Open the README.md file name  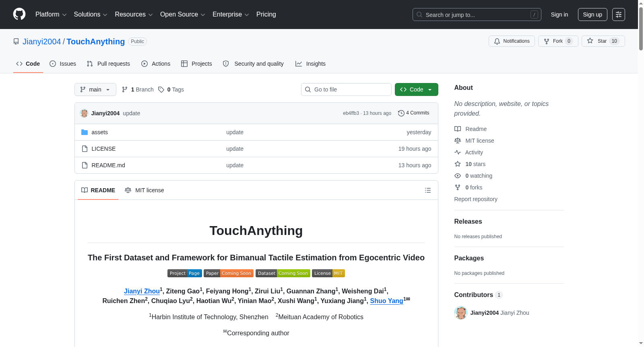108,165
